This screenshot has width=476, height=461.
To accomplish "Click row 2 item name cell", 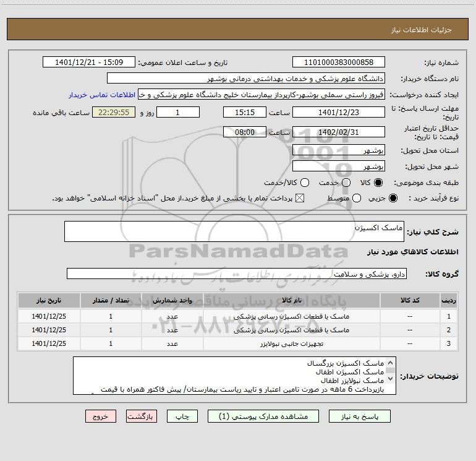I will tap(291, 330).
